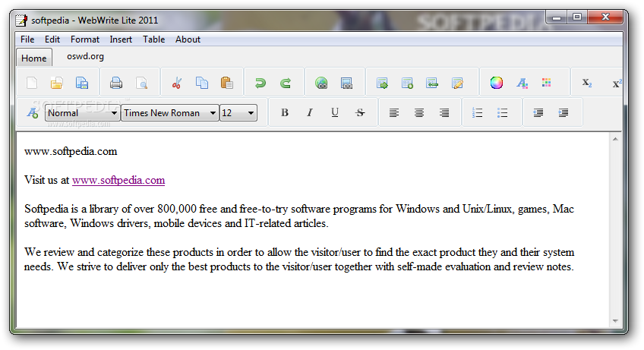
Task: Open the color wheel picker
Action: click(x=496, y=83)
